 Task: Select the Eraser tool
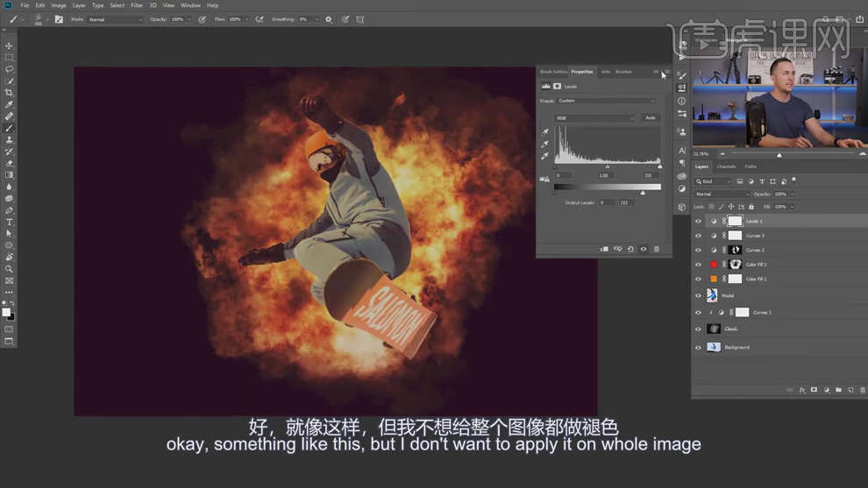tap(9, 163)
